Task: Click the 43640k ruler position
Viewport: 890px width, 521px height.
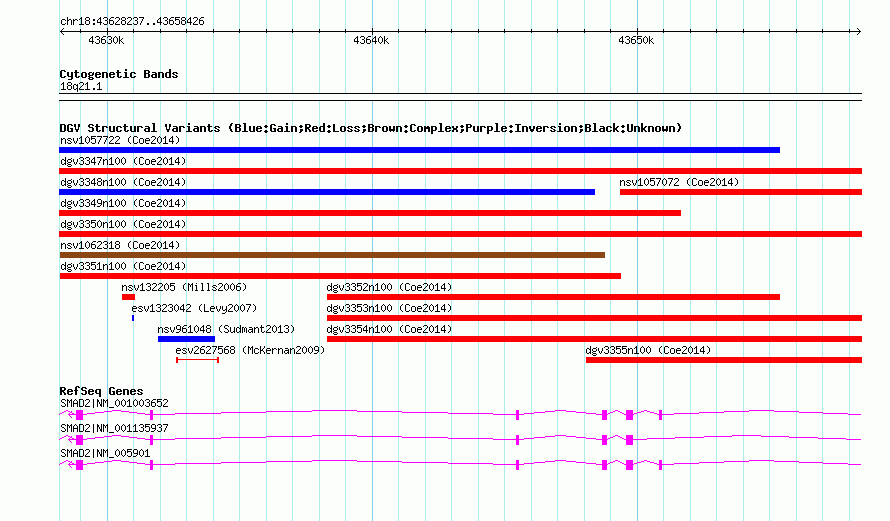Action: coord(371,40)
